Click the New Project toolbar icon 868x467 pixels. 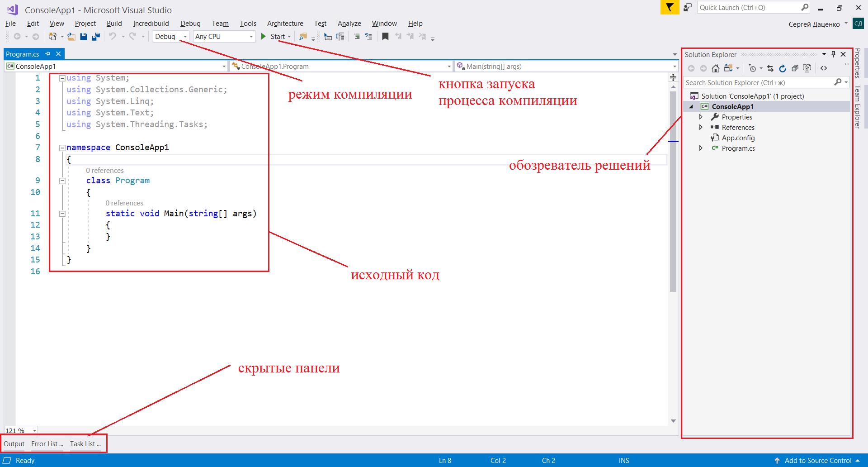pos(53,37)
